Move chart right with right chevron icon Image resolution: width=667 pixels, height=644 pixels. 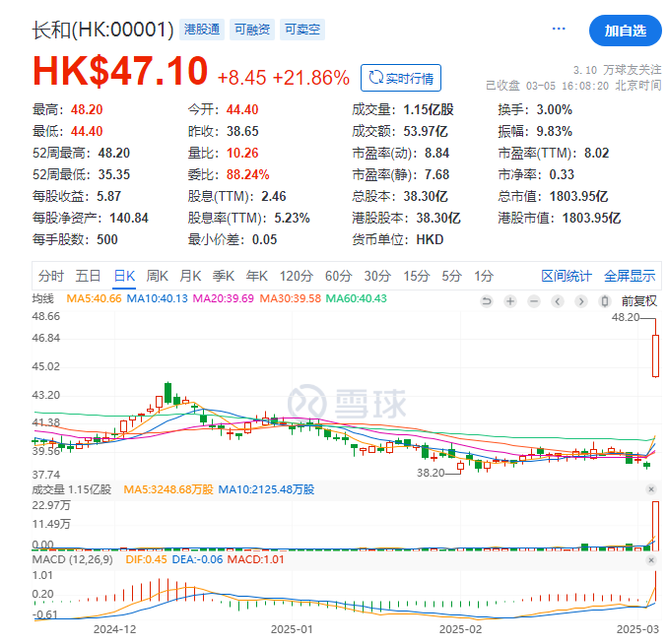(581, 301)
